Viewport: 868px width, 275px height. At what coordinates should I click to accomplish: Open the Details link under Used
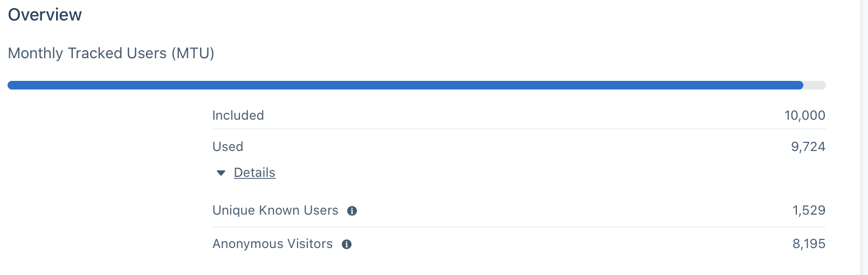pyautogui.click(x=254, y=173)
